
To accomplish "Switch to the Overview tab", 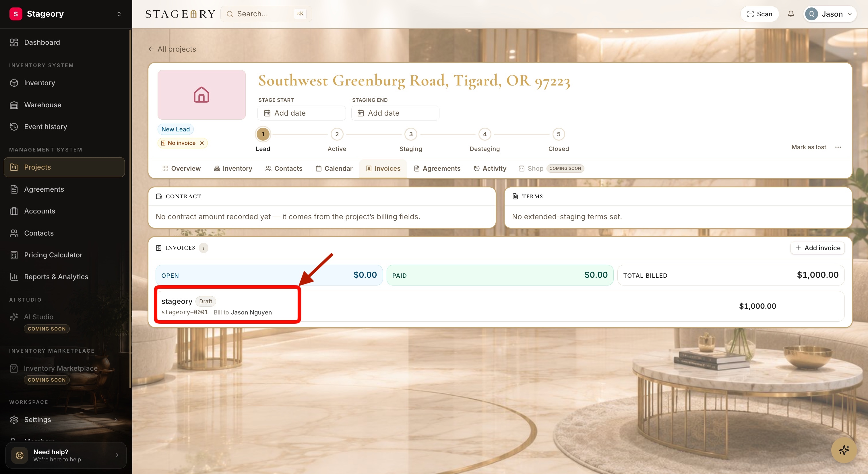I will [x=181, y=168].
